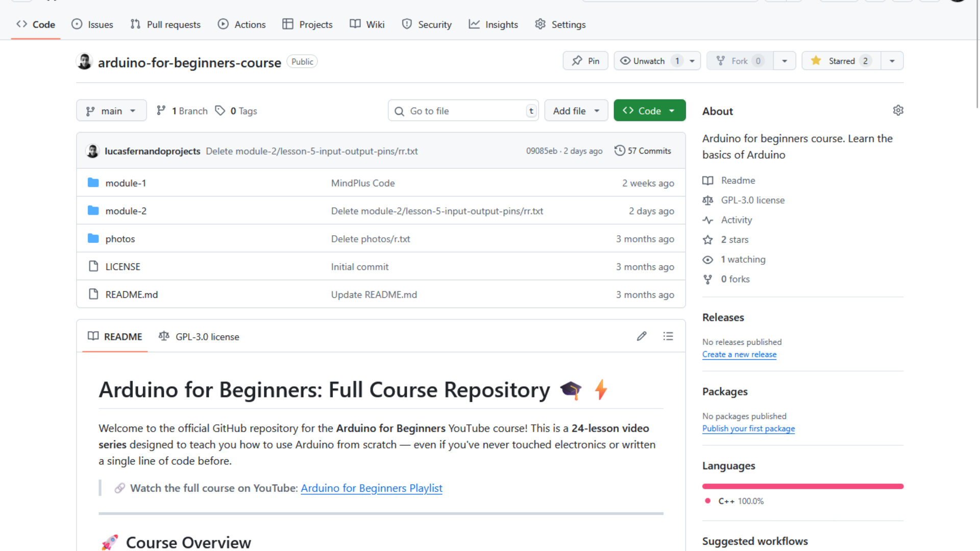Open the star lists dropdown arrow
This screenshot has height=551, width=980.
pyautogui.click(x=892, y=61)
